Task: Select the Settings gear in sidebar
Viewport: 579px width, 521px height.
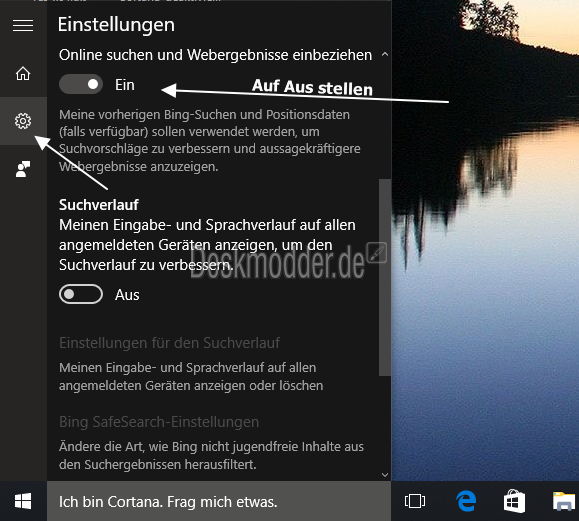Action: pos(23,121)
